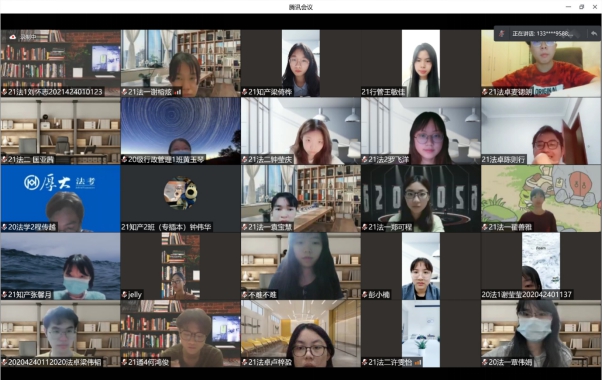Click muted mic icon beside 不难不难 label
This screenshot has width=602, height=380.
coord(245,295)
